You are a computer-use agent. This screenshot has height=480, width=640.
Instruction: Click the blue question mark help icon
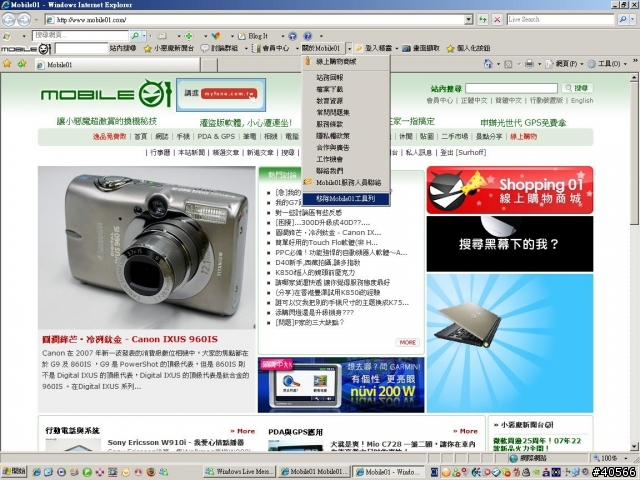pyautogui.click(x=307, y=36)
